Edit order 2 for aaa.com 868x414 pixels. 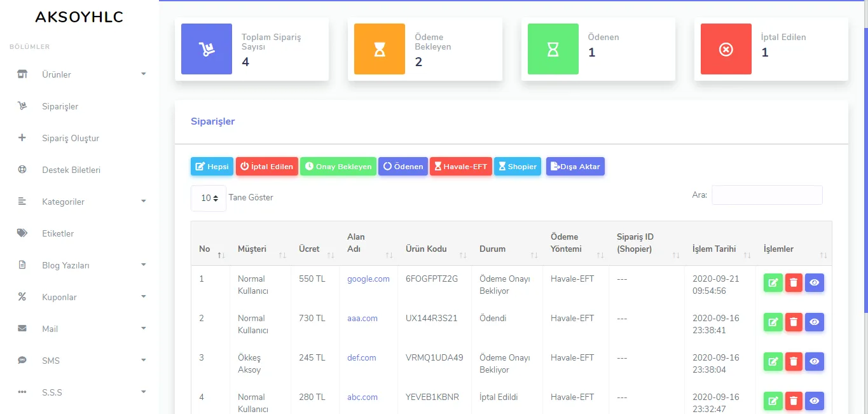coord(773,322)
